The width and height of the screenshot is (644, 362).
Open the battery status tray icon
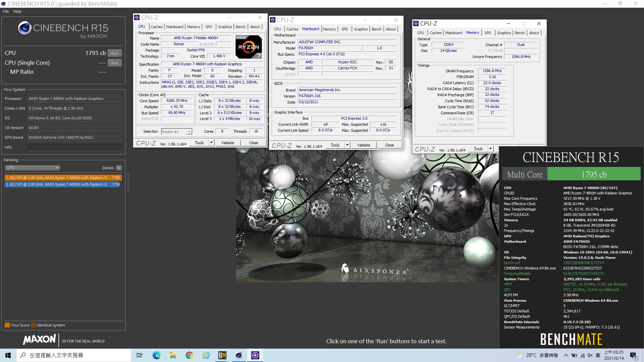[574, 355]
